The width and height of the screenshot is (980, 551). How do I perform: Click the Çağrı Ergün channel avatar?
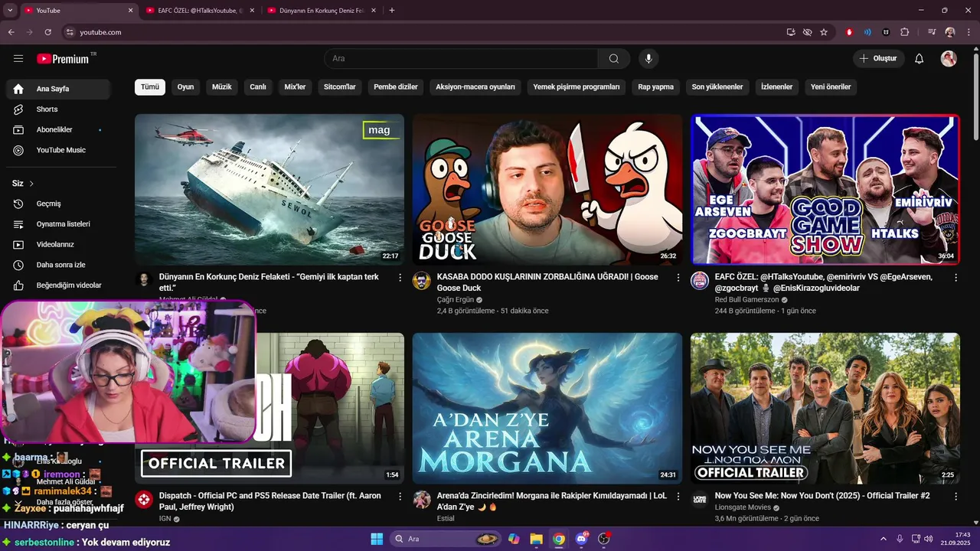tap(422, 281)
